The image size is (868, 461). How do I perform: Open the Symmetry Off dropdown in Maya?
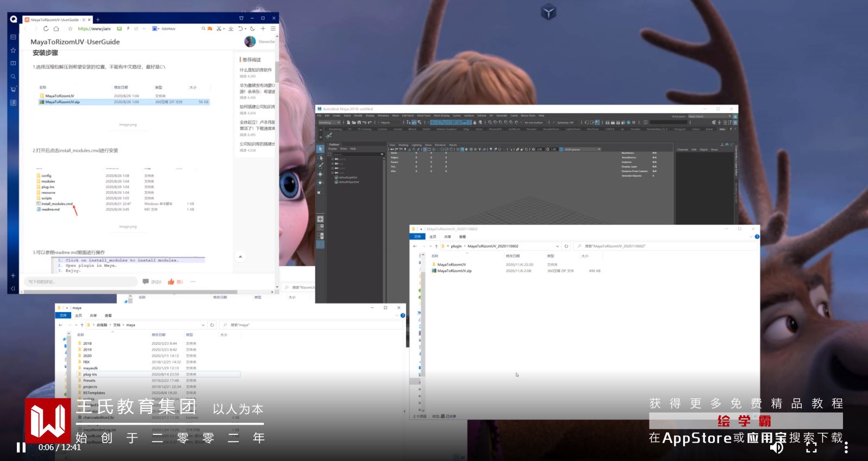(x=566, y=123)
